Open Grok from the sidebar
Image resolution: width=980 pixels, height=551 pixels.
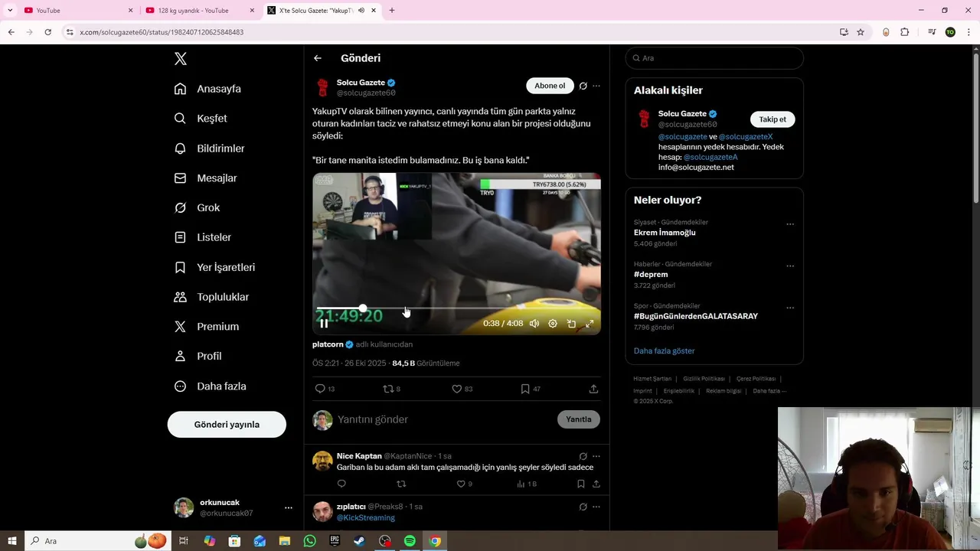pyautogui.click(x=197, y=208)
